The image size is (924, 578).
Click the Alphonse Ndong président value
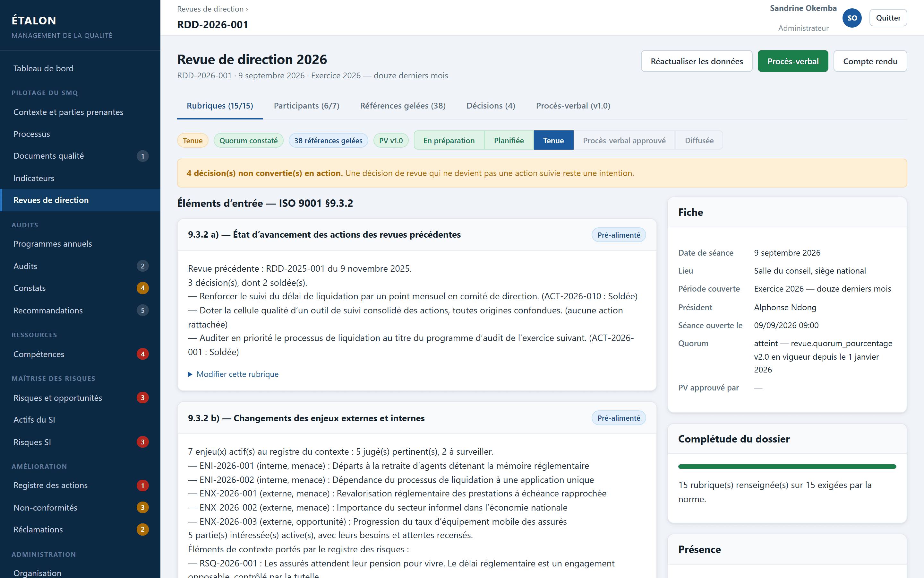pos(785,307)
